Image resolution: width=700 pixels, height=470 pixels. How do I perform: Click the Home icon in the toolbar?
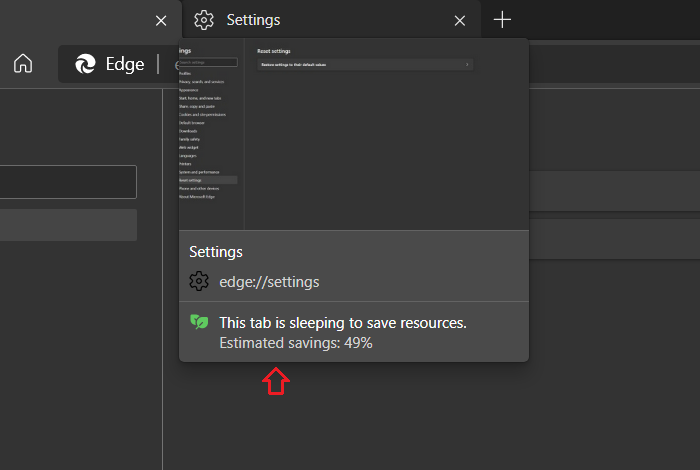pyautogui.click(x=23, y=64)
